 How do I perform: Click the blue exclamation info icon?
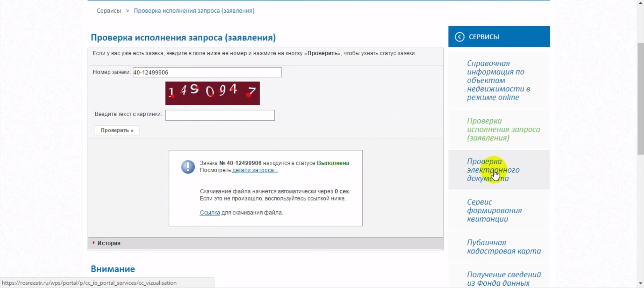[188, 167]
